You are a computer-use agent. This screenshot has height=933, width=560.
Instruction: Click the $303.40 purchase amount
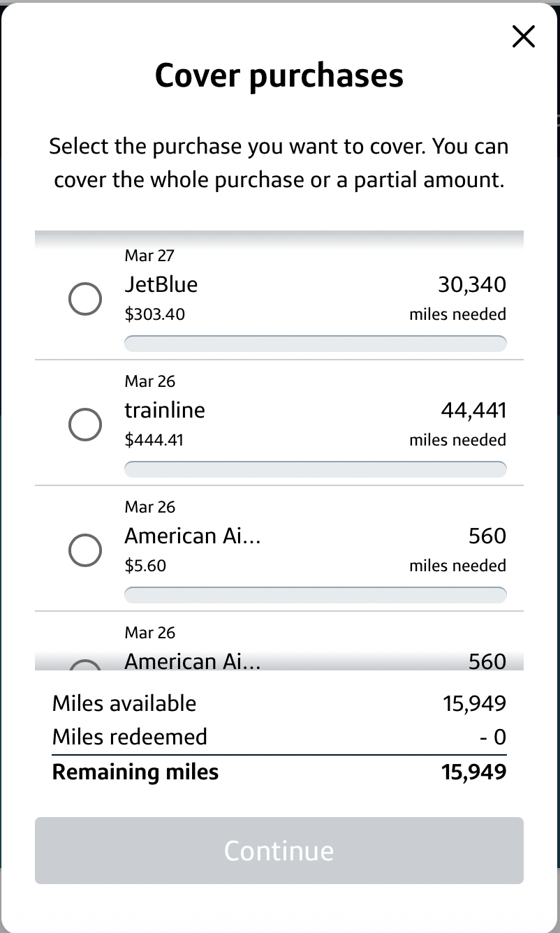pyautogui.click(x=154, y=314)
